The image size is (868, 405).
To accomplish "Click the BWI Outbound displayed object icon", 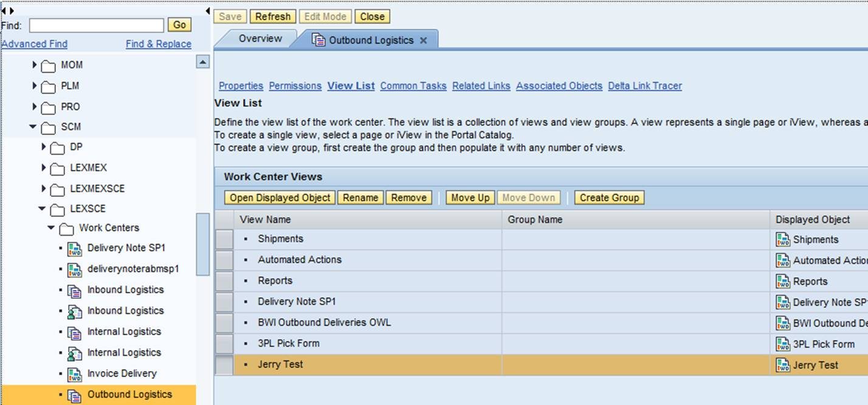I will pos(783,323).
